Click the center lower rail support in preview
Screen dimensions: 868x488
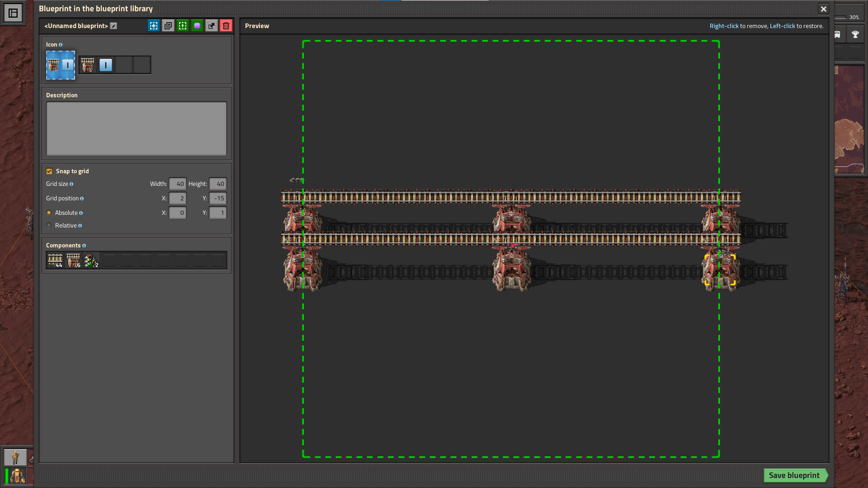pyautogui.click(x=512, y=269)
